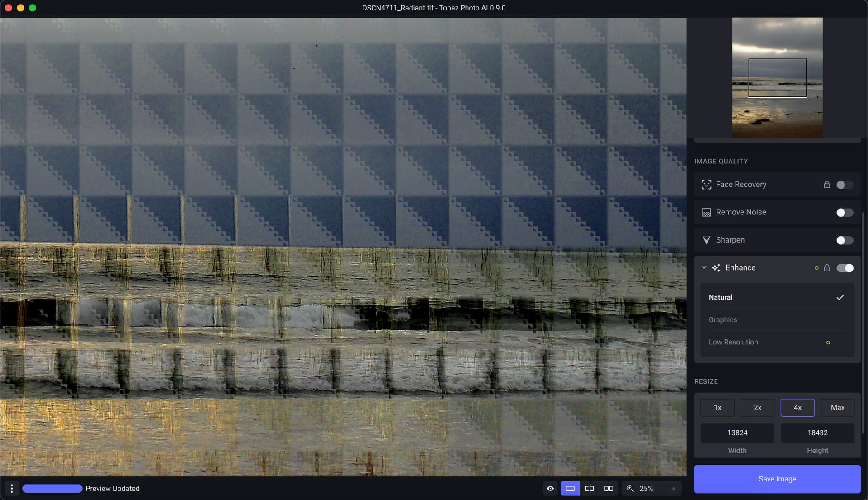Image resolution: width=868 pixels, height=500 pixels.
Task: Enable the Remove Noise toggle
Action: pyautogui.click(x=844, y=212)
